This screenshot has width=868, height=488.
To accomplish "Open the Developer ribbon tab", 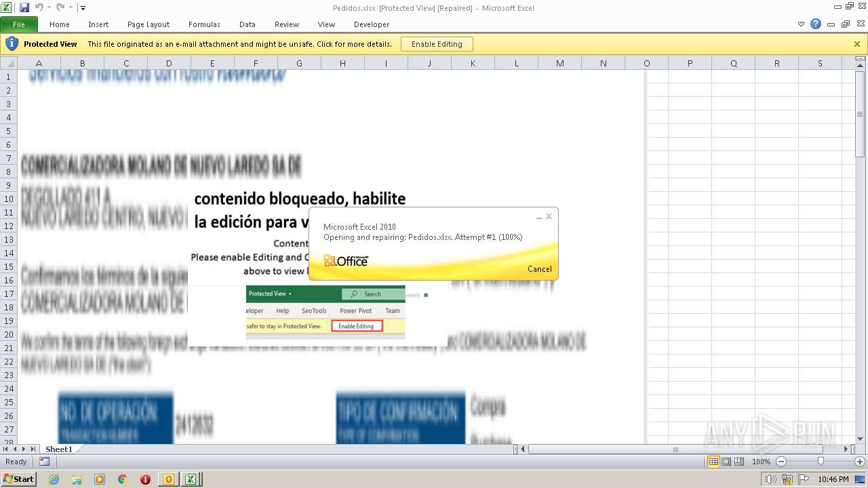I will pos(372,24).
